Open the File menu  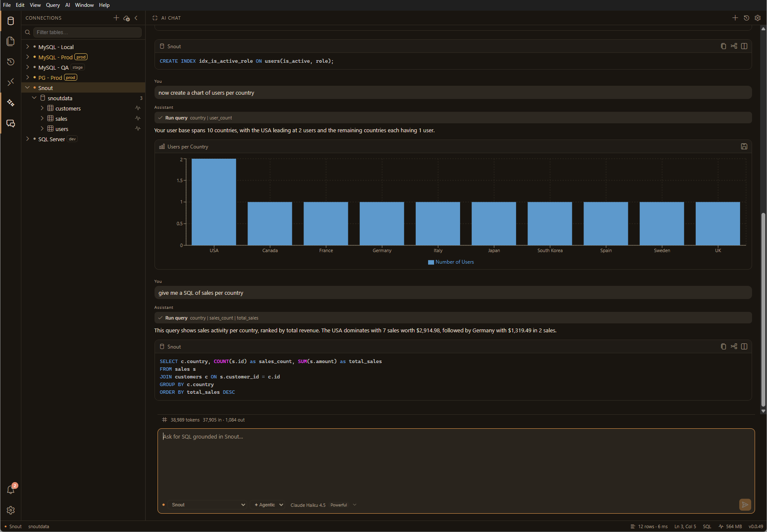(7, 5)
